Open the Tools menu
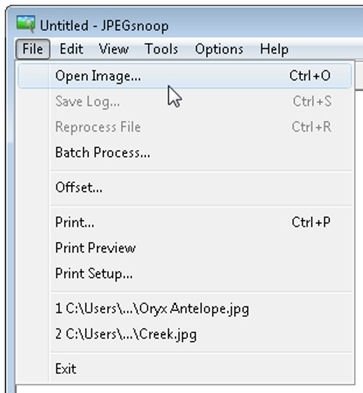 161,49
